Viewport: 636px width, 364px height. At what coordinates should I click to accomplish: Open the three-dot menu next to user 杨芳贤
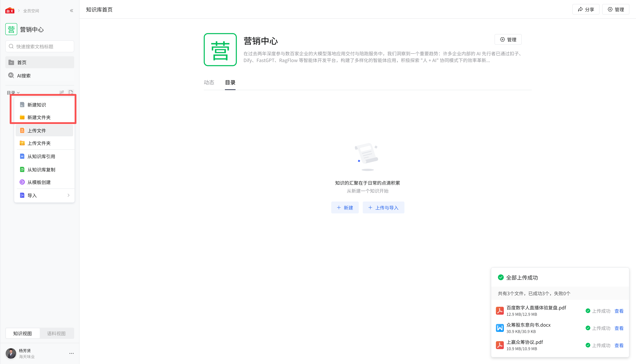[x=71, y=353]
